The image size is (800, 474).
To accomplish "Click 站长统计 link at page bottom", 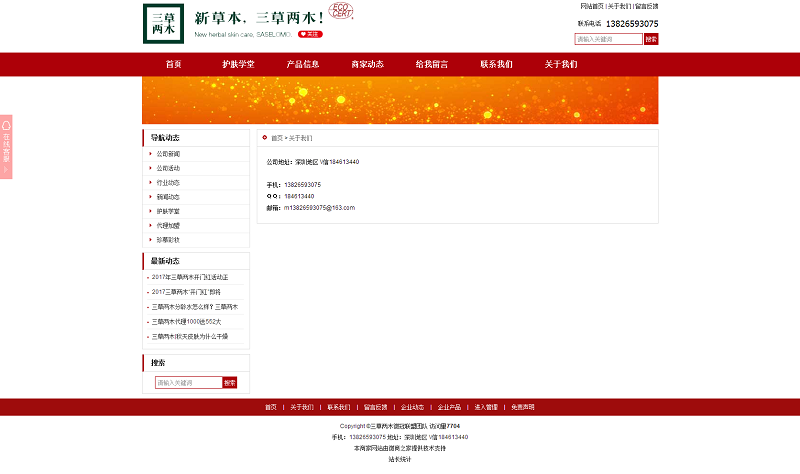I will pyautogui.click(x=400, y=460).
